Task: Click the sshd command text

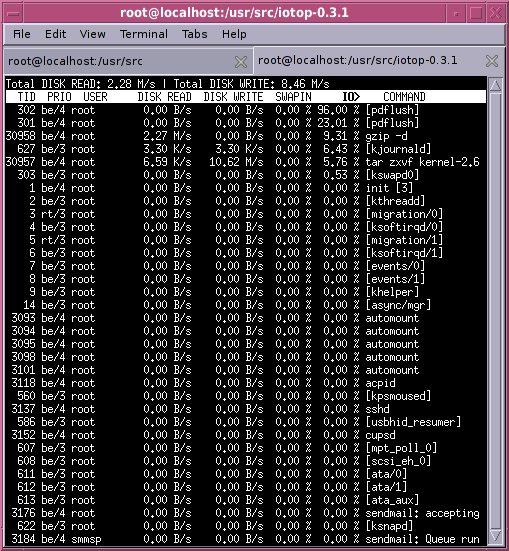Action: (x=377, y=409)
